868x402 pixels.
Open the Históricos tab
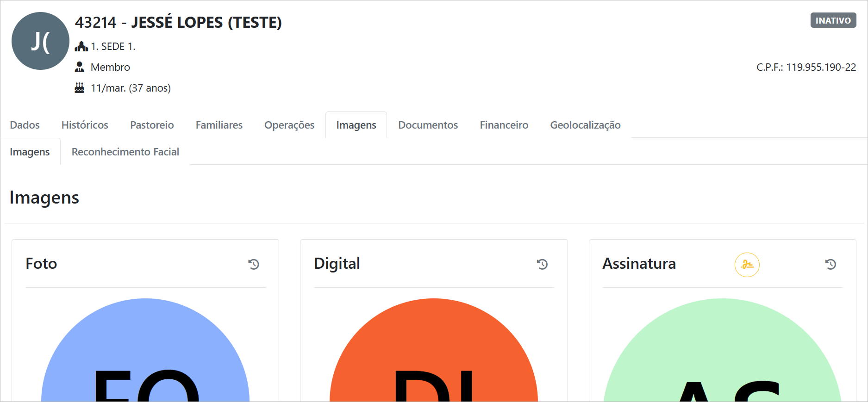coord(85,125)
